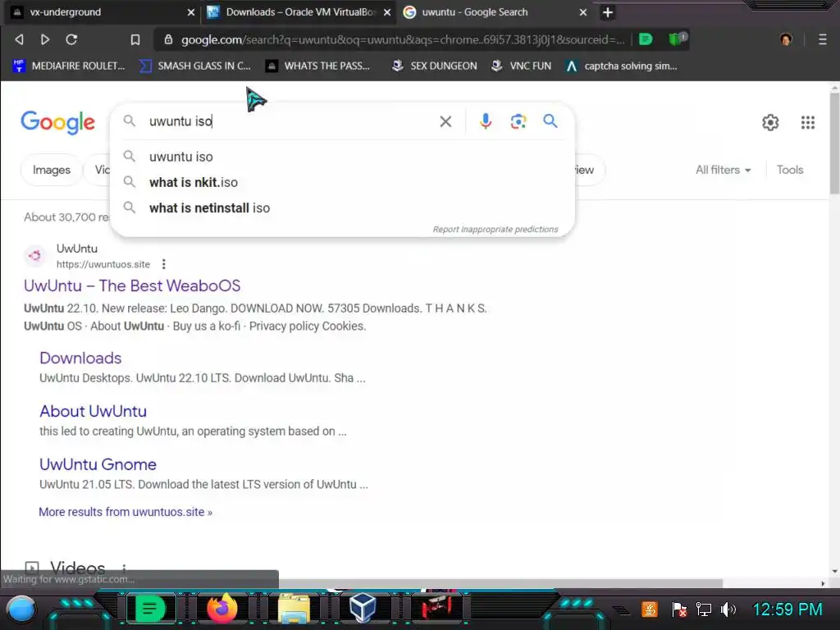Open the green extension icon beside the address bar
The image size is (840, 630).
646,39
